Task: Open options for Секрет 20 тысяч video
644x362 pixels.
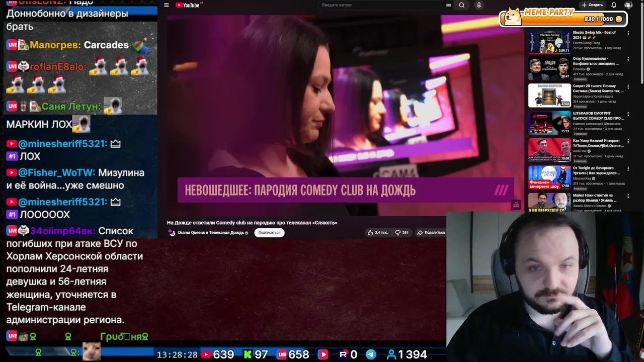Action: (x=628, y=87)
